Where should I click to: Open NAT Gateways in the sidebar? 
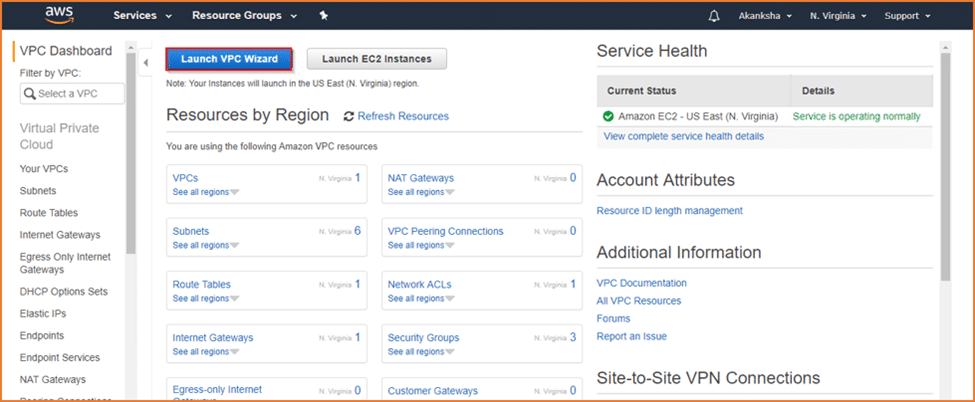pyautogui.click(x=53, y=380)
